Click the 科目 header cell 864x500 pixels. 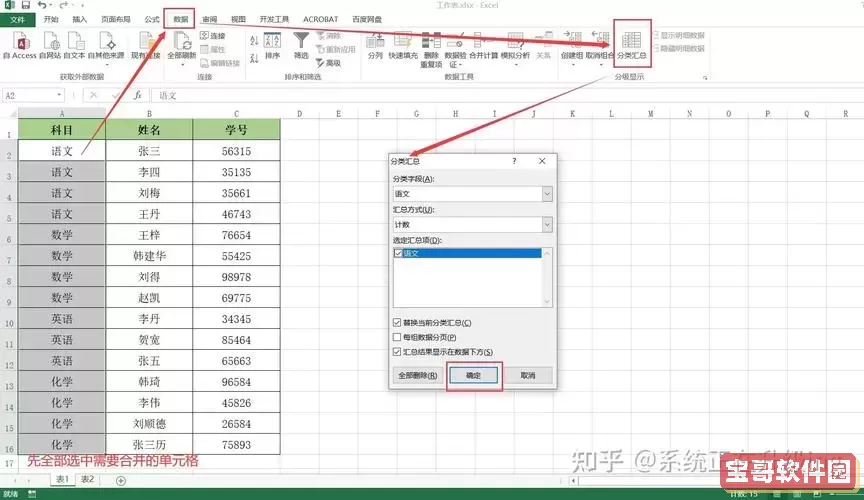(x=62, y=130)
